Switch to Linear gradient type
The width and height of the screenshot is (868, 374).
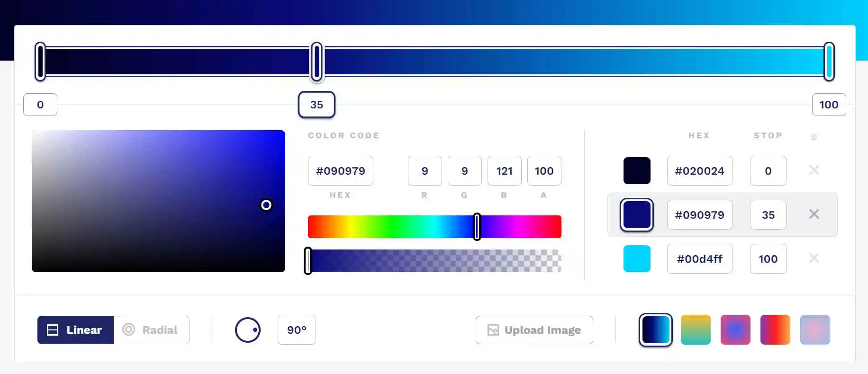(x=75, y=330)
